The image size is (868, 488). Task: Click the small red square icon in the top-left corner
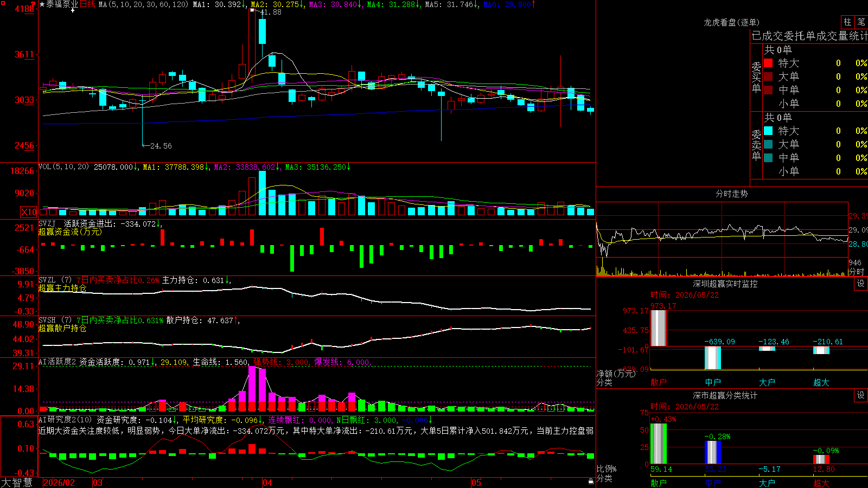click(x=2, y=2)
